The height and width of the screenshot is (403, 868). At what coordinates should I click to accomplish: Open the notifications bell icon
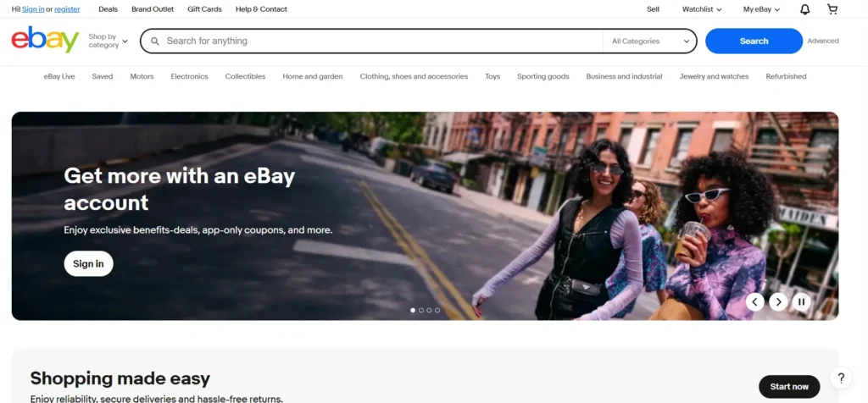(805, 9)
